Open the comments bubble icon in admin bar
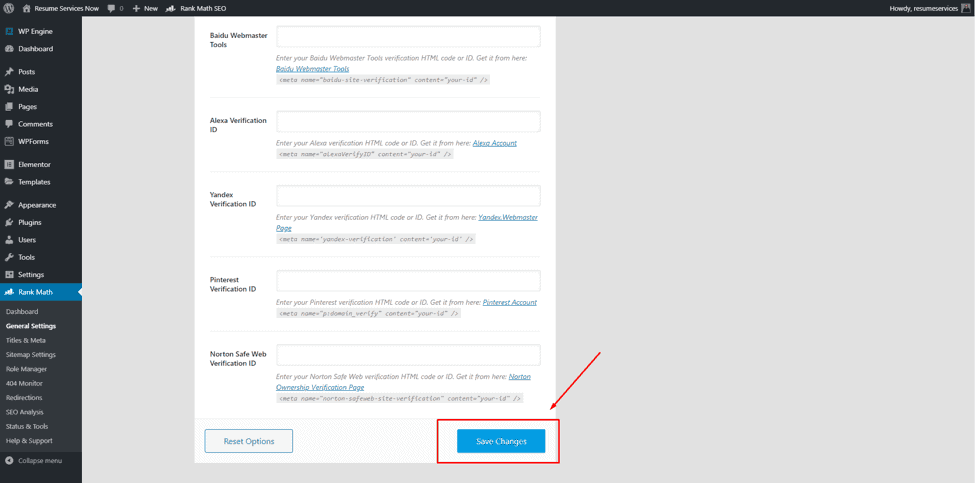Viewport: 975px width, 483px height. [x=111, y=9]
